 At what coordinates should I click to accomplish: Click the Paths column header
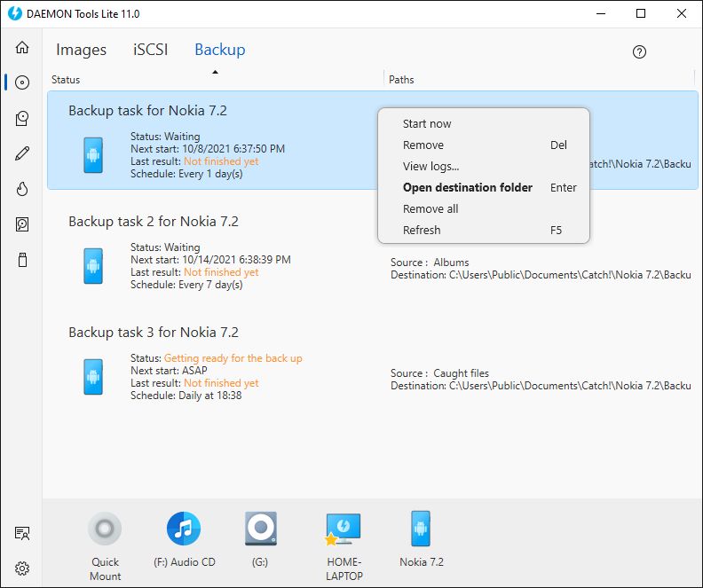pos(401,80)
